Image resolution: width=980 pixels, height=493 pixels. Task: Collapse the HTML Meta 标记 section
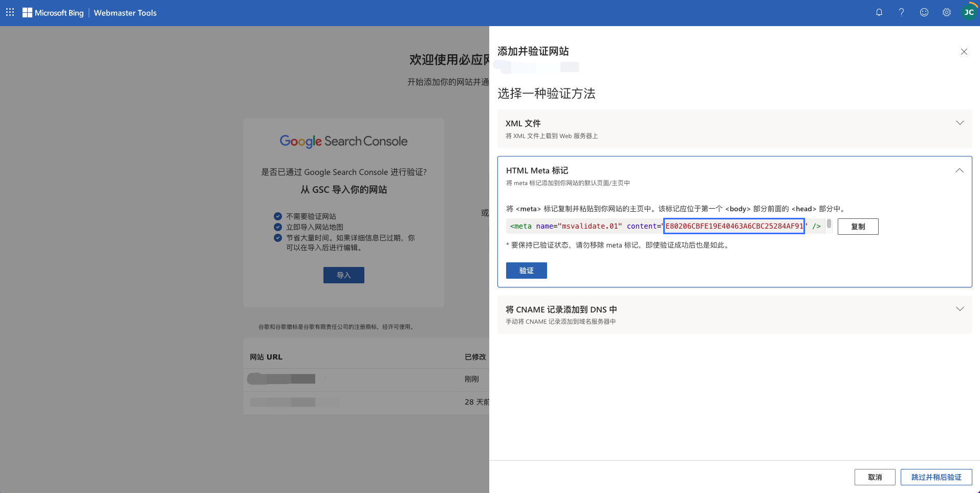coord(960,170)
